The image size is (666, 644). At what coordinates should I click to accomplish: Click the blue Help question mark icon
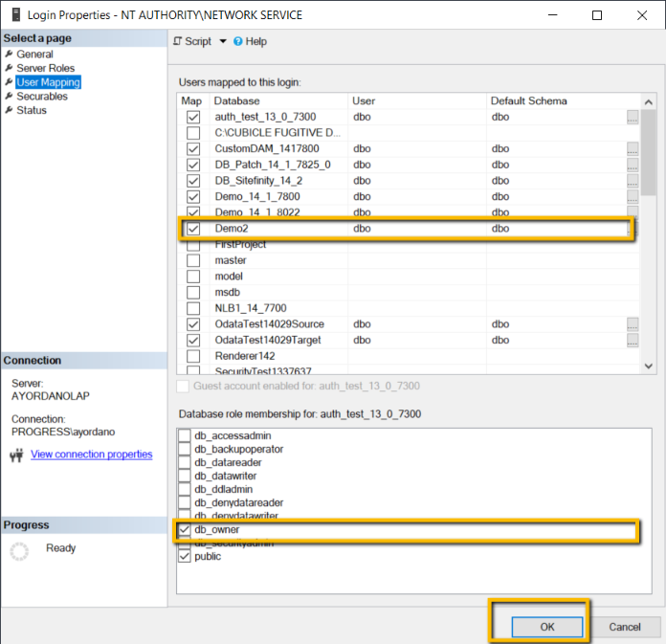coord(238,42)
